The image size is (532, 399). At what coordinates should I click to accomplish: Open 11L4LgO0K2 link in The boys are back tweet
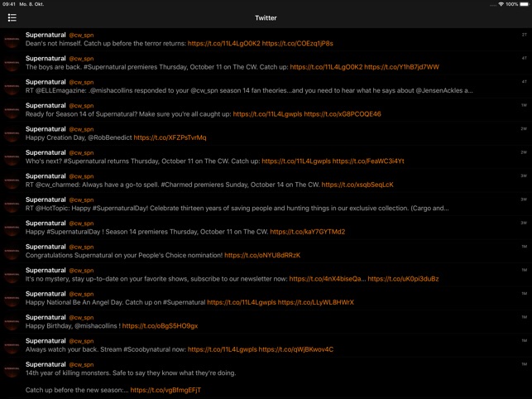[326, 67]
